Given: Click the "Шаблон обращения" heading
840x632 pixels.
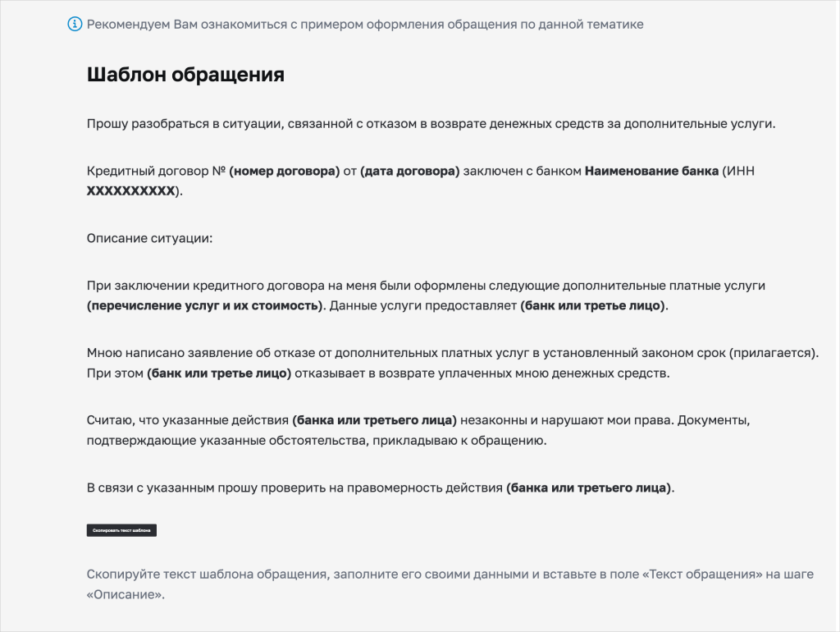Looking at the screenshot, I should [x=185, y=75].
